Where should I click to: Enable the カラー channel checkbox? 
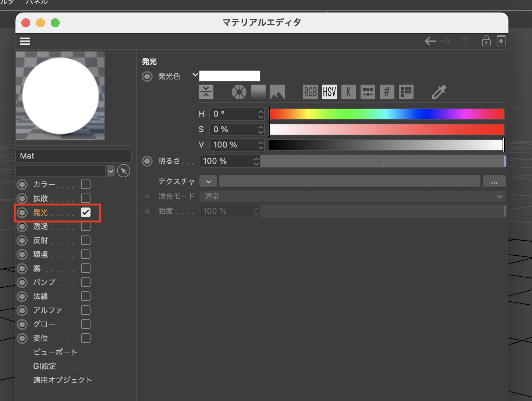(86, 184)
